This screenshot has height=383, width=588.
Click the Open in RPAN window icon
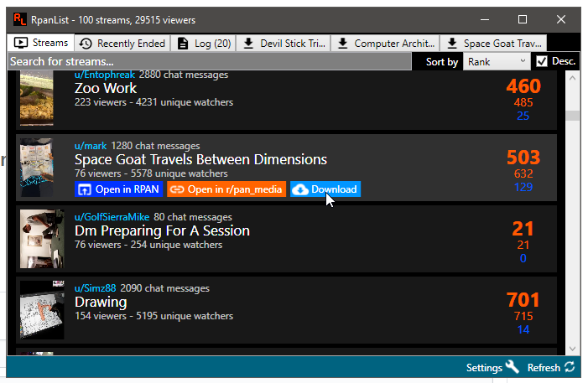85,190
